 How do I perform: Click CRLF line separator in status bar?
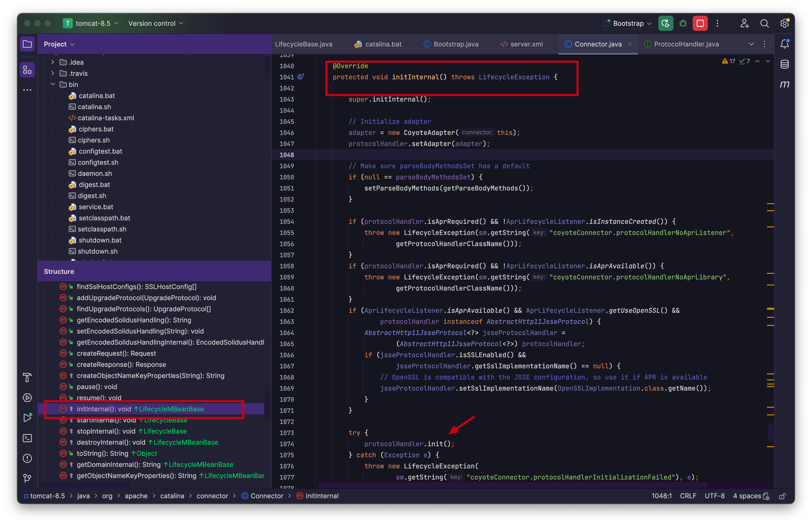pos(688,496)
